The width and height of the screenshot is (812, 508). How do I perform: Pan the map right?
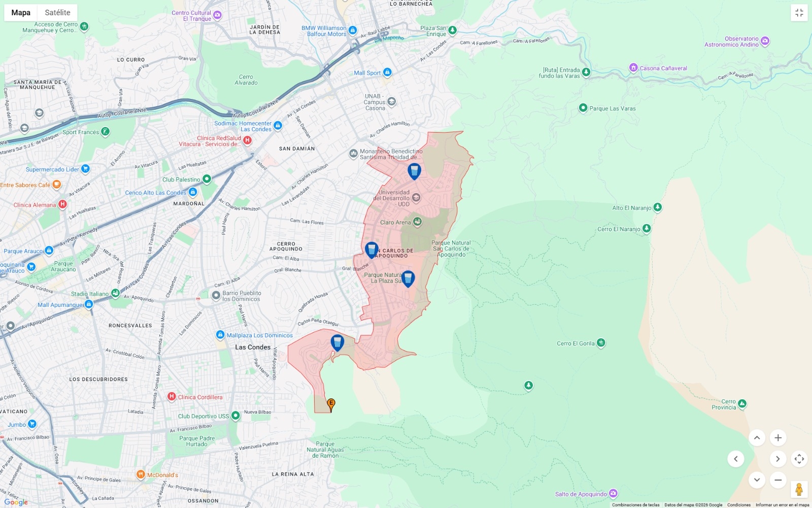[x=777, y=459]
